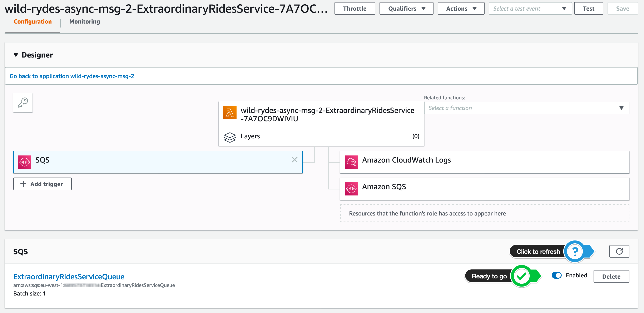Remove the SQS trigger with X
The height and width of the screenshot is (313, 644).
pos(294,159)
